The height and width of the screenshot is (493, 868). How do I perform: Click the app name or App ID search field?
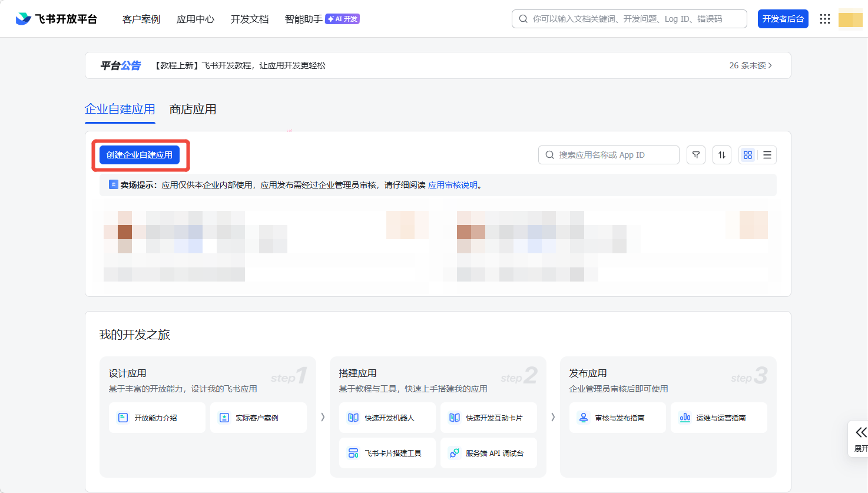click(612, 155)
